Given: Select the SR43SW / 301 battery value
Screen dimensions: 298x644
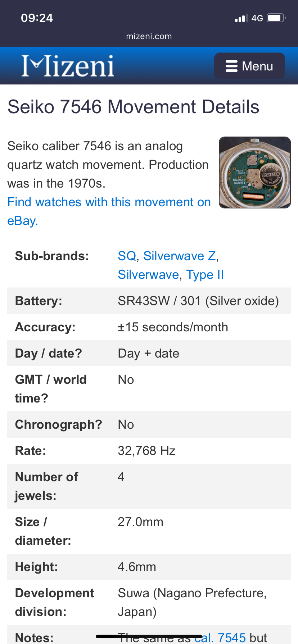Looking at the screenshot, I should coord(198,301).
